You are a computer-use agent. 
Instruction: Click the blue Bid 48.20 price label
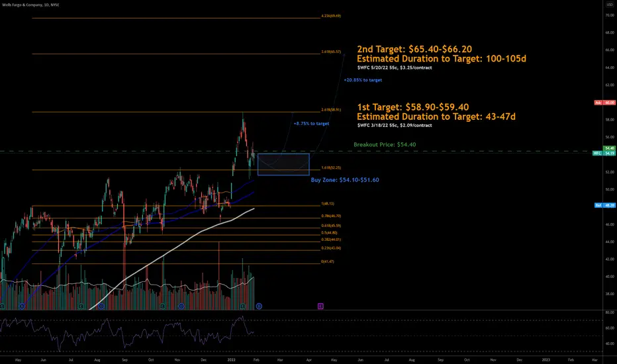[605, 205]
